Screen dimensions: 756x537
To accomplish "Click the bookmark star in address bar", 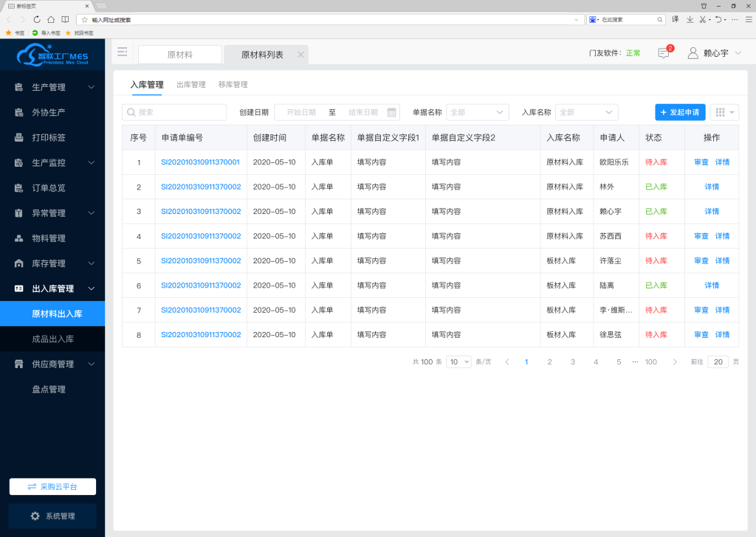I will pyautogui.click(x=85, y=20).
